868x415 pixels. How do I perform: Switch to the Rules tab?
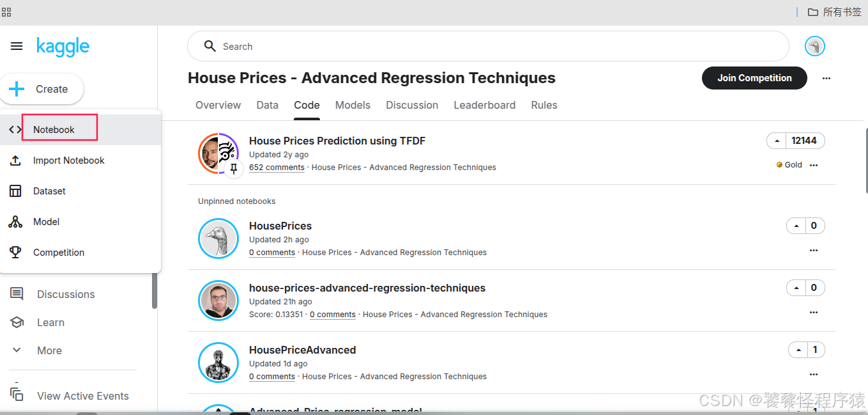(544, 105)
